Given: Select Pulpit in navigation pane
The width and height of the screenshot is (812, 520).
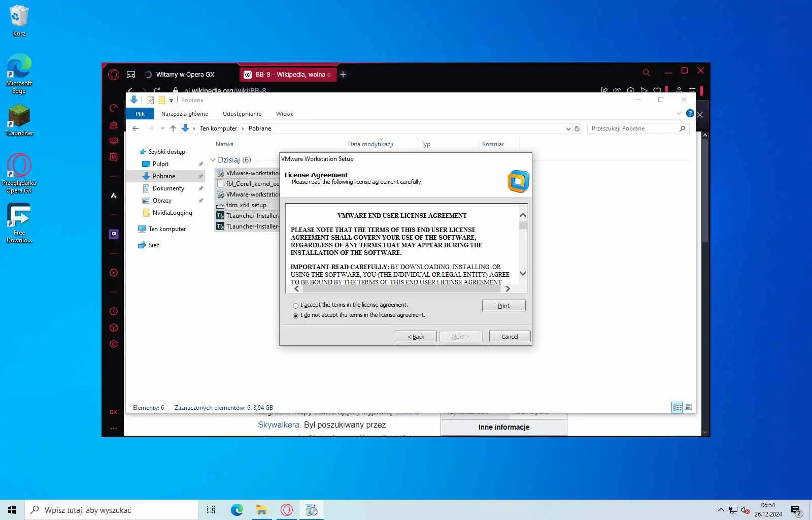Looking at the screenshot, I should (160, 164).
